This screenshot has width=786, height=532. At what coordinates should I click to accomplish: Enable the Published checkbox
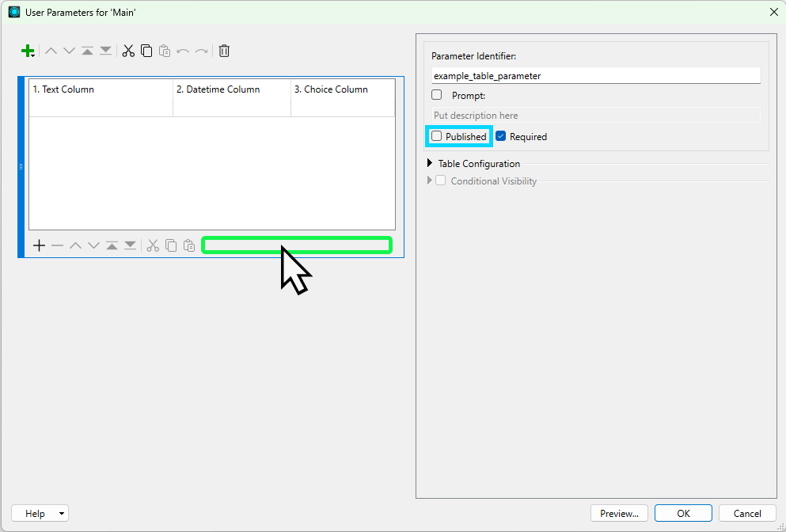437,136
